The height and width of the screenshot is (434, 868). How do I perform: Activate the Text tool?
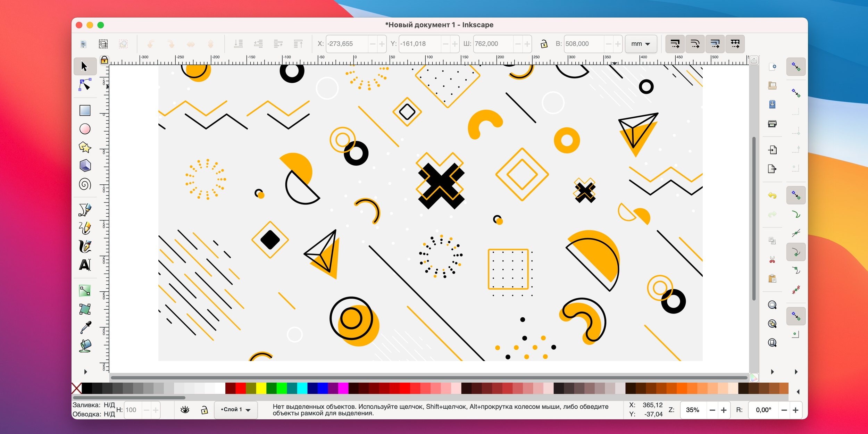(85, 265)
